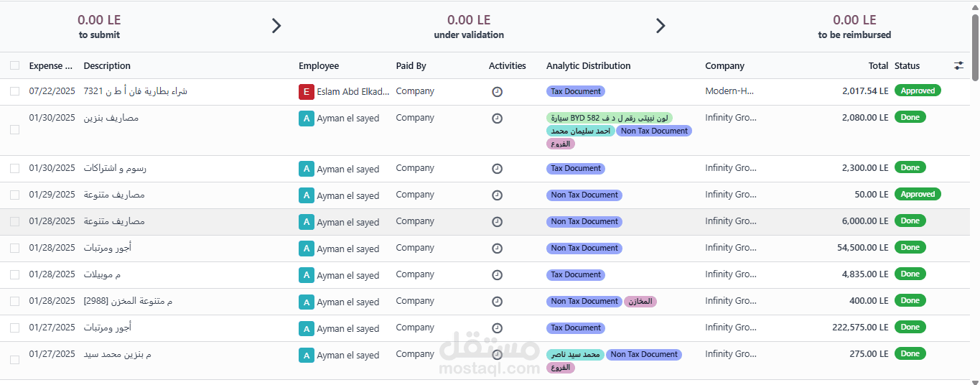Open optional columns adjust dropdown
980x385 pixels.
point(958,66)
